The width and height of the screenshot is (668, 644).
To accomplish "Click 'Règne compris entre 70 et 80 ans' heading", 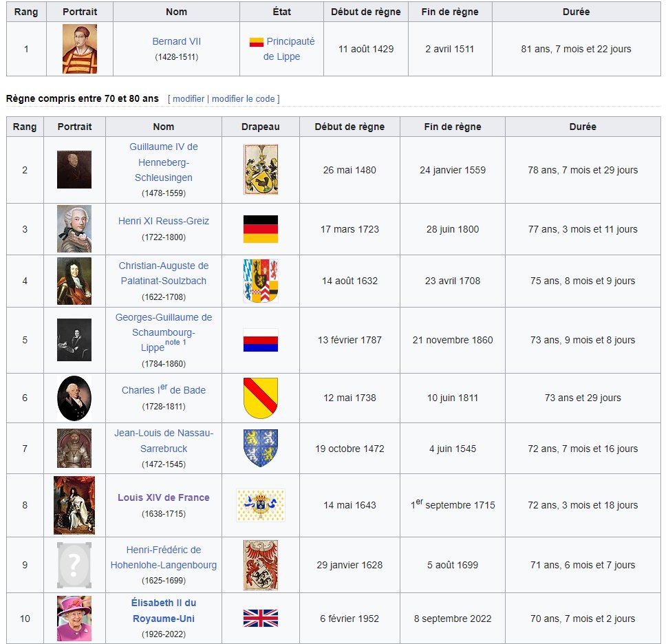I will pos(83,98).
